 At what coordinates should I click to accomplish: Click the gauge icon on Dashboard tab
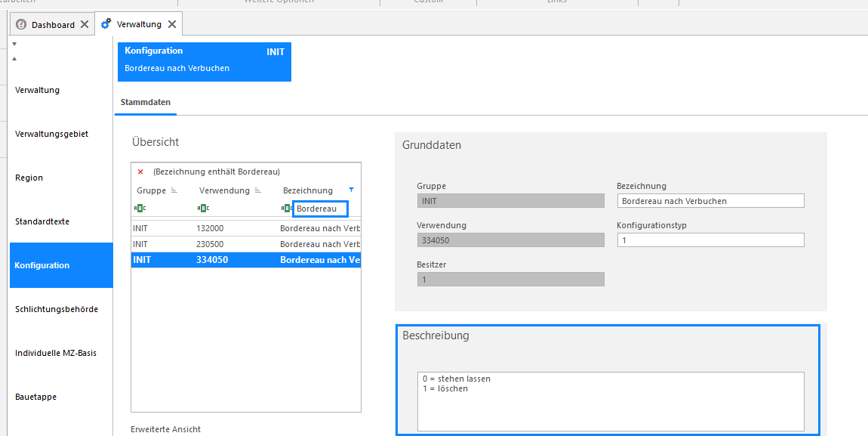pyautogui.click(x=22, y=24)
